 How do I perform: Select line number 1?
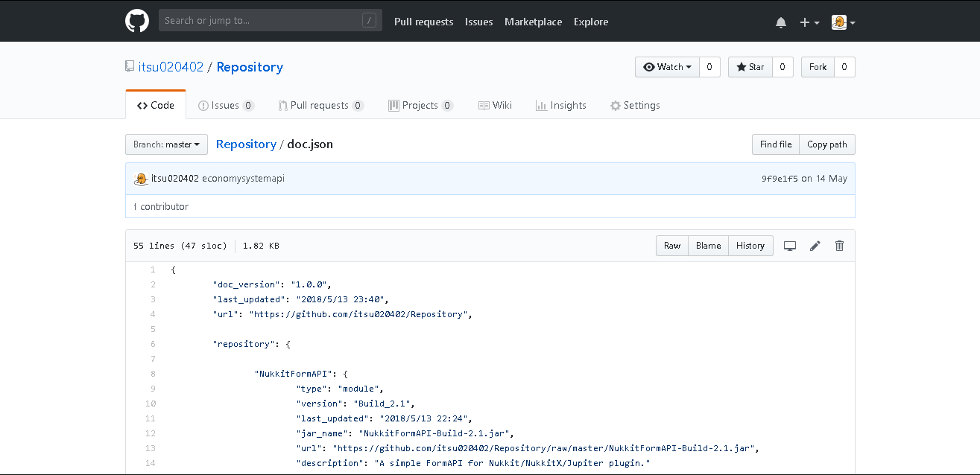153,270
